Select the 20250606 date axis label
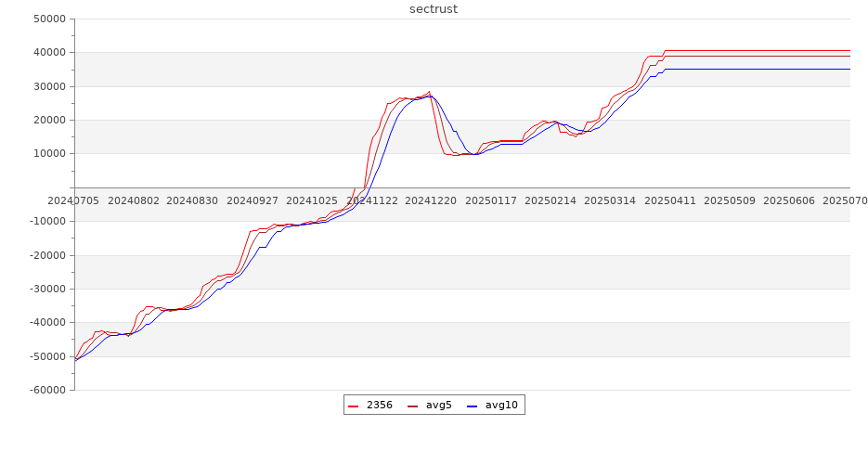Viewport: 868px width, 464px height. pos(789,200)
